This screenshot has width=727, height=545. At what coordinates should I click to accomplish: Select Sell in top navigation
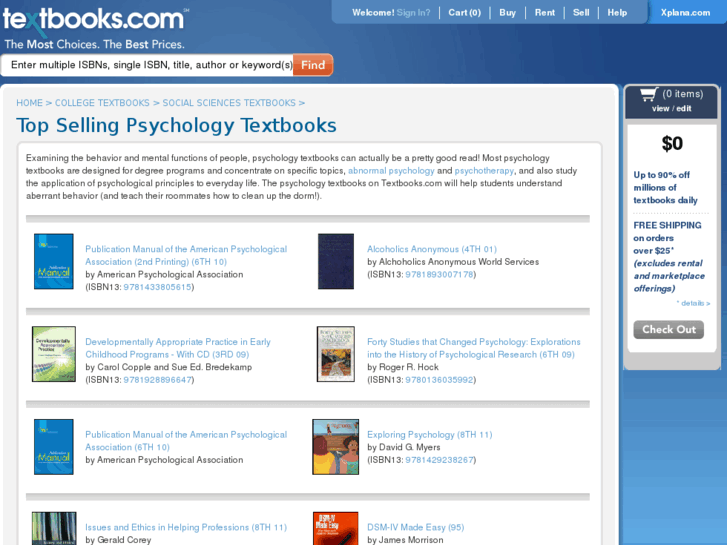click(581, 13)
